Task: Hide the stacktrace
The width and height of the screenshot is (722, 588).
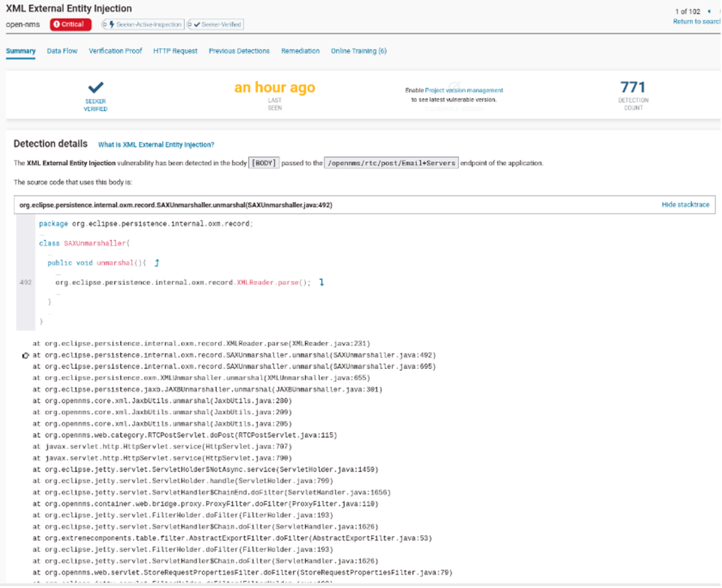Action: [685, 205]
